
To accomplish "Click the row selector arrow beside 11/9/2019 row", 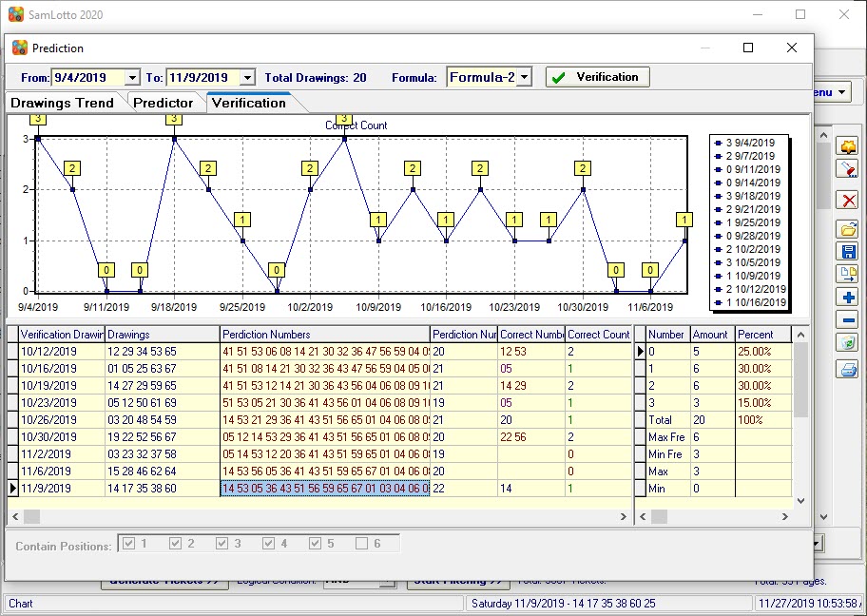I will tap(13, 489).
